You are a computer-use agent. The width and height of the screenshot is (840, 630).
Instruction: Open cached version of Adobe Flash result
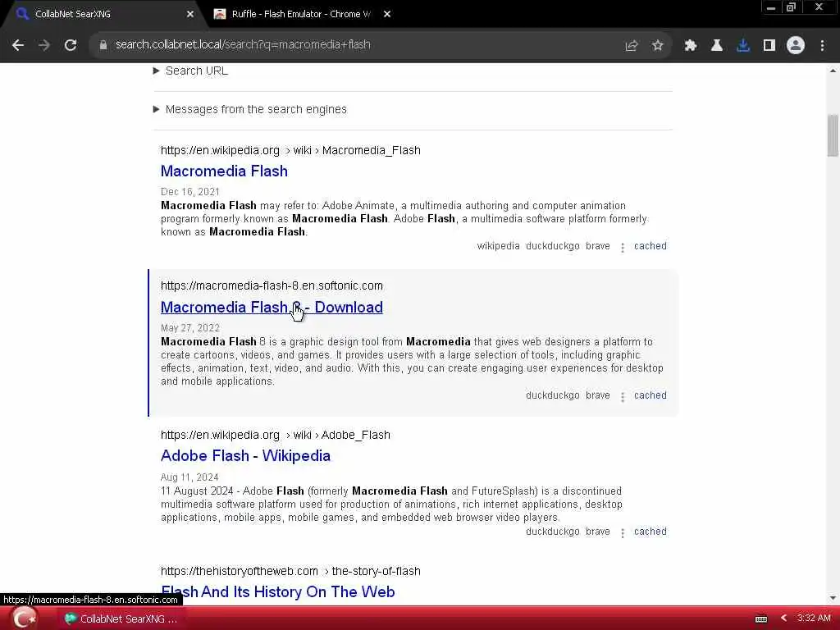tap(651, 532)
